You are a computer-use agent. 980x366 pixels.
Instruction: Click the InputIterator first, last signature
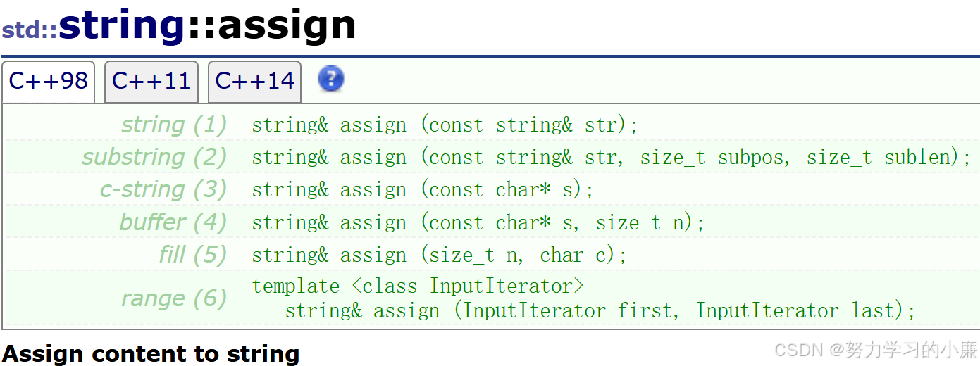(x=600, y=310)
